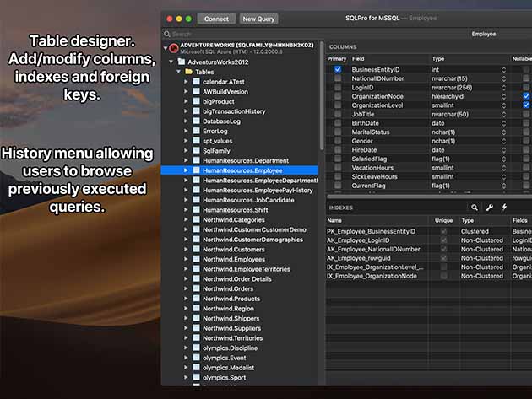Viewport: 532px width, 399px height.
Task: Click the table icon beside DatabaseLog
Action: tap(196, 121)
